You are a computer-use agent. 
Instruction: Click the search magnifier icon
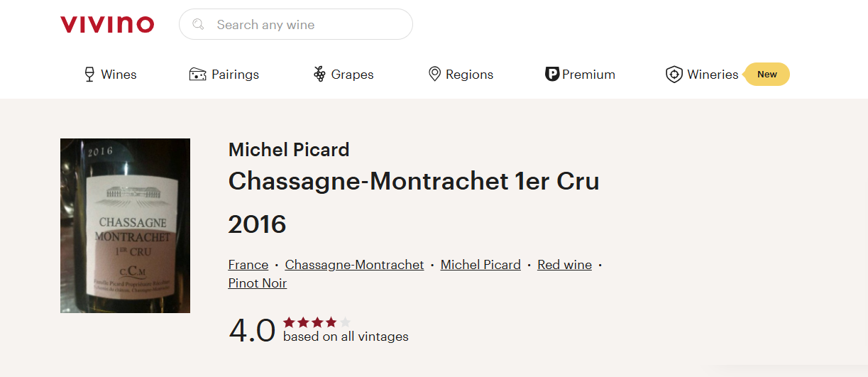coord(198,25)
